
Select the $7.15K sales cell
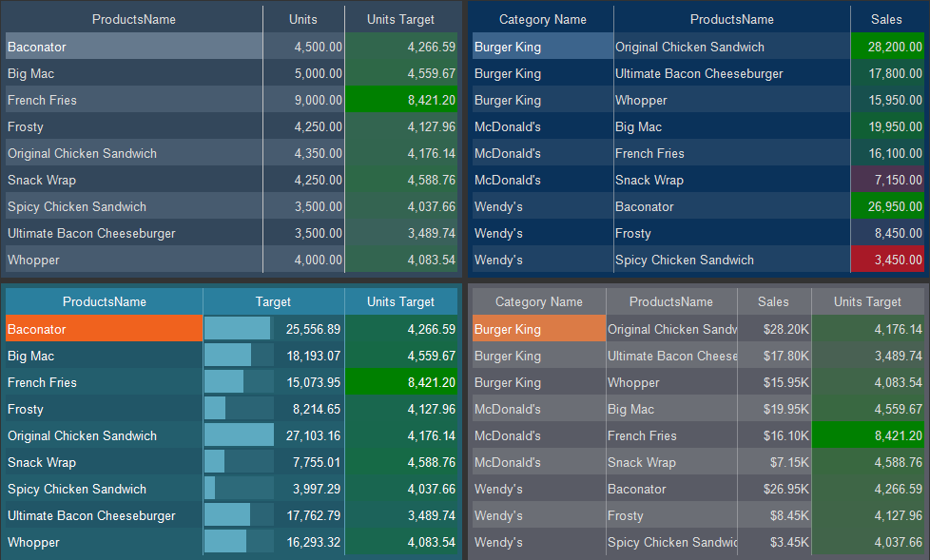point(774,462)
